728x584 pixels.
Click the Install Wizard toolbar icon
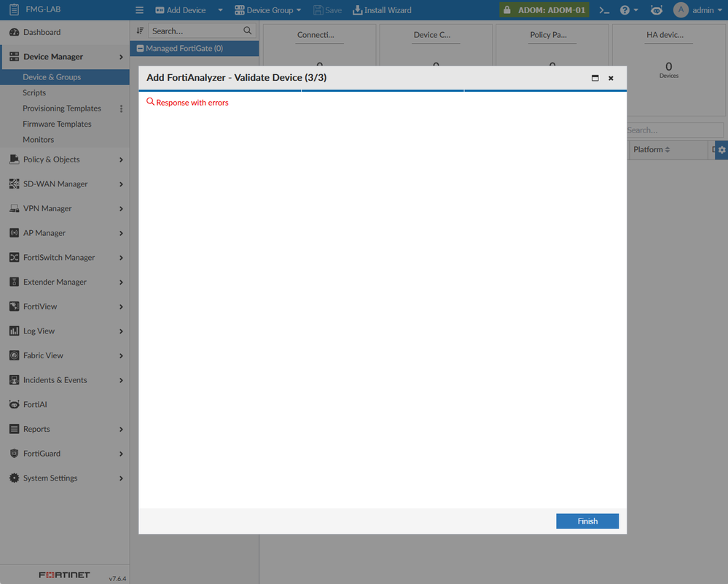[382, 10]
